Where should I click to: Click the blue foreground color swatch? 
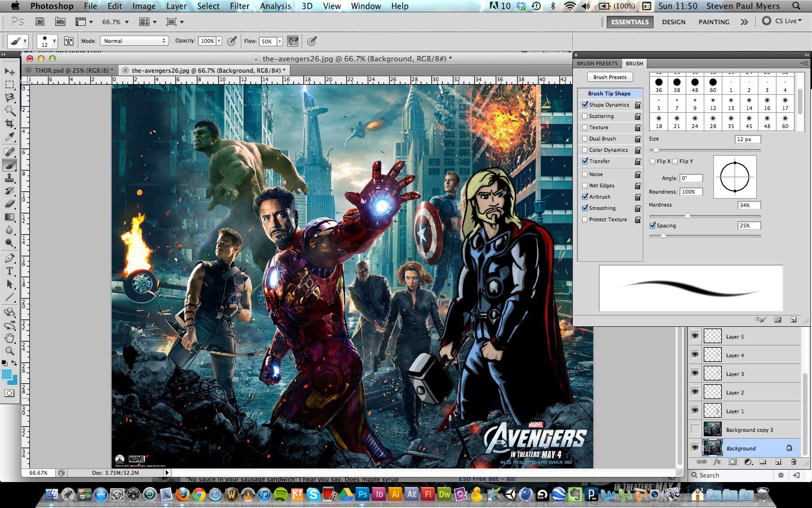tap(7, 374)
